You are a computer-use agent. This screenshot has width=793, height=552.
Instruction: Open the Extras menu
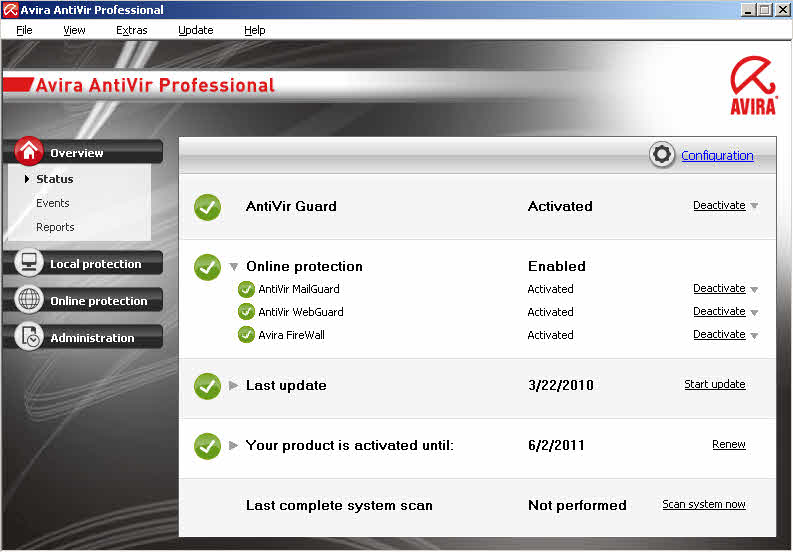coord(131,30)
